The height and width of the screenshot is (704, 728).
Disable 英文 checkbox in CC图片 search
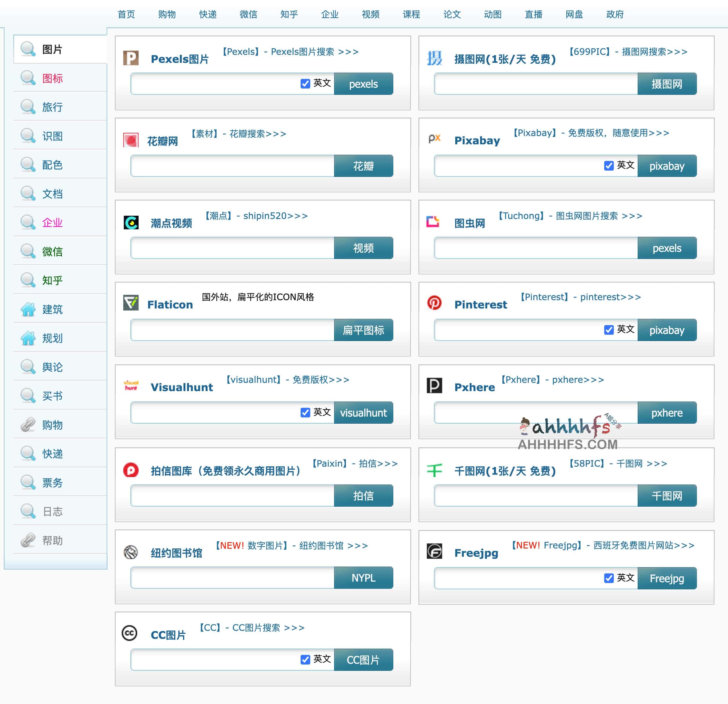(305, 660)
